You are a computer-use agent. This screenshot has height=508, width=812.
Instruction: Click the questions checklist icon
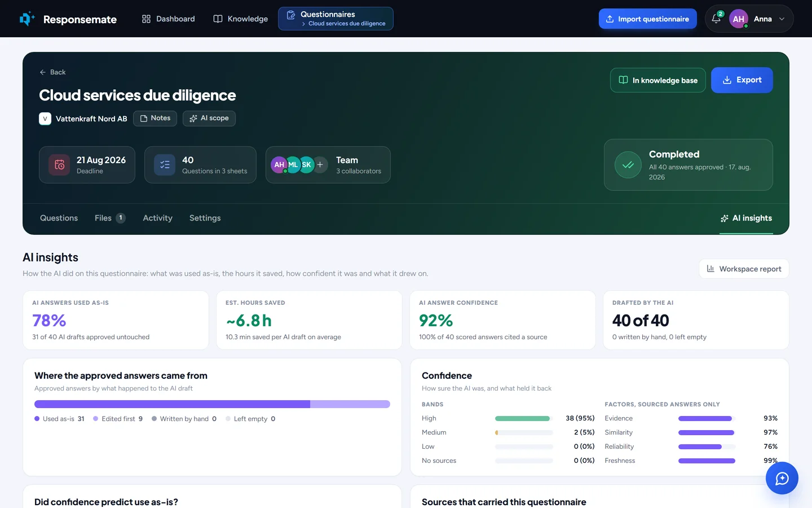[165, 165]
